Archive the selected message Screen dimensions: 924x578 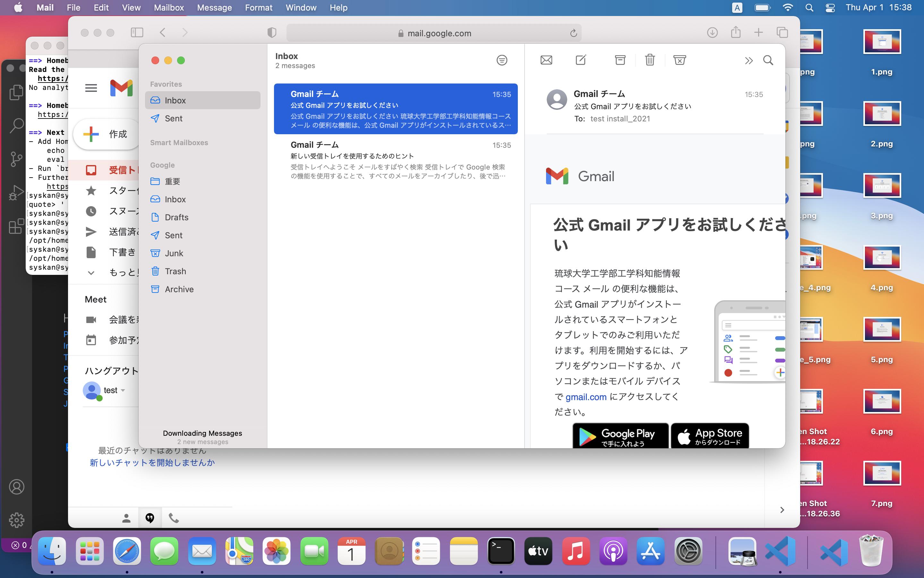(x=620, y=60)
